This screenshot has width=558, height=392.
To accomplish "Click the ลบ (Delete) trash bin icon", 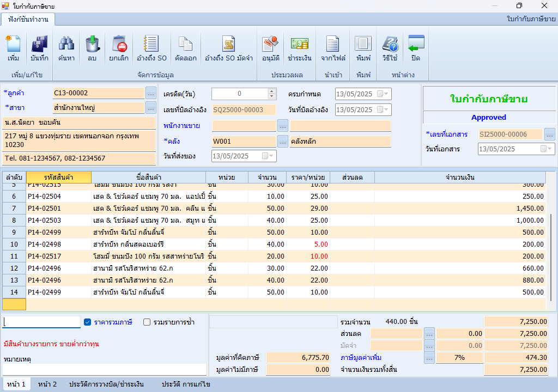I will click(92, 48).
